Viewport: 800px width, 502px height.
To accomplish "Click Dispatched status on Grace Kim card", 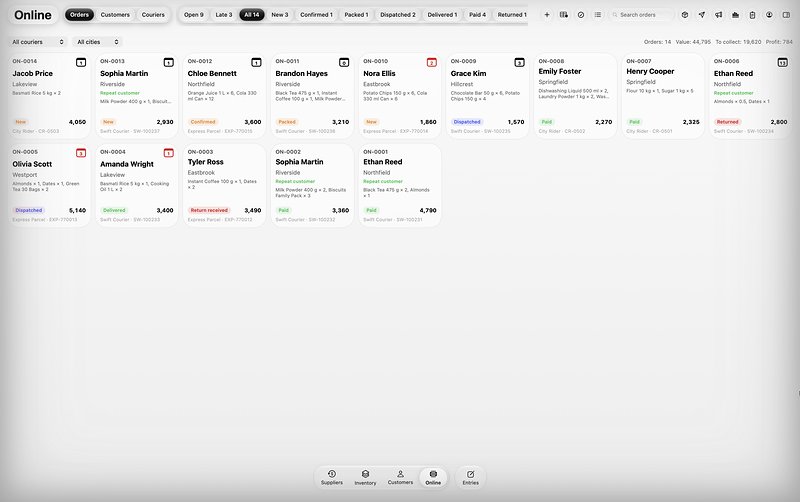I will pos(467,122).
